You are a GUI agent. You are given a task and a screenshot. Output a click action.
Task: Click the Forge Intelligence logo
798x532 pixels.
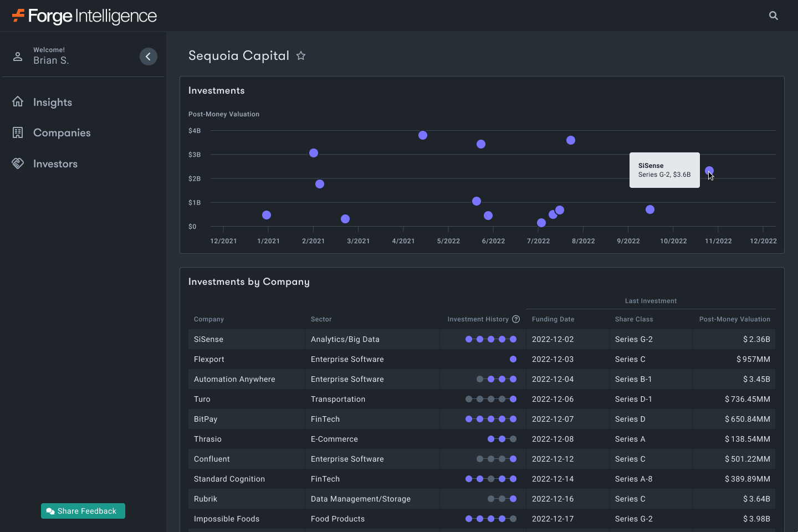tap(83, 16)
